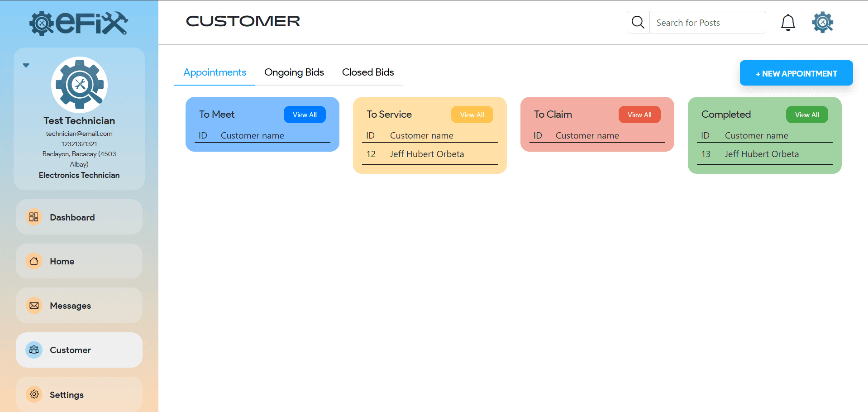Image resolution: width=868 pixels, height=412 pixels.
Task: Click the Customer people icon
Action: pos(34,350)
